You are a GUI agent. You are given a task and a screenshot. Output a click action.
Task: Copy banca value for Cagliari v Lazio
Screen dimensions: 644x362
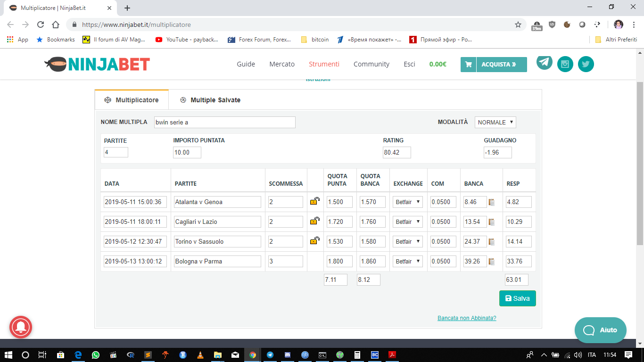click(x=492, y=222)
